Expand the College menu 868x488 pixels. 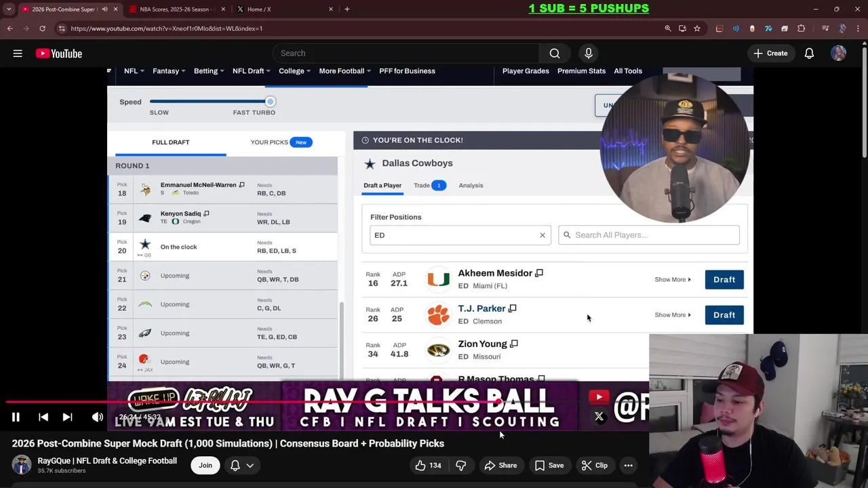295,71
